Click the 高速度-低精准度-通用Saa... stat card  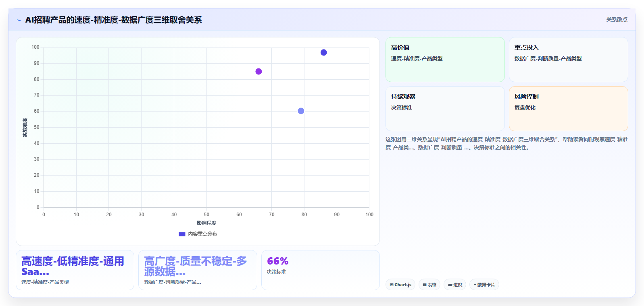pos(75,270)
